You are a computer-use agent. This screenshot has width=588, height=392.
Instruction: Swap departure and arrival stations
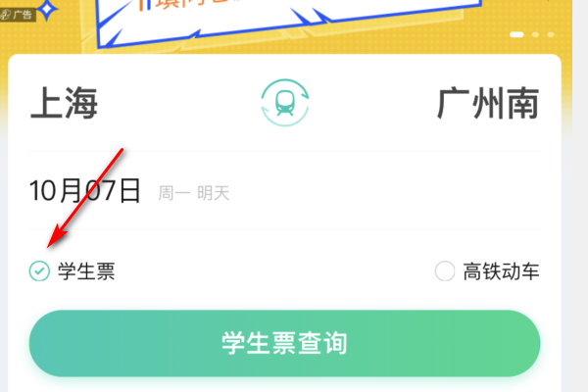285,102
